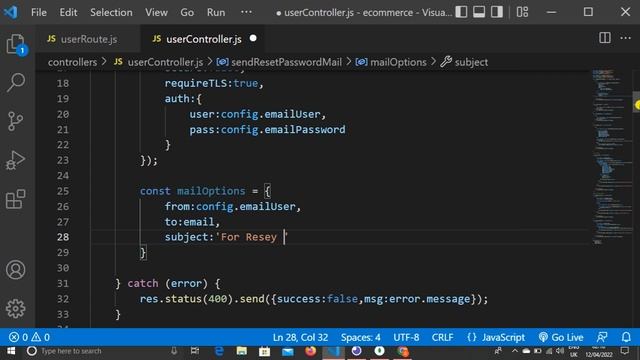Click sendResetPasswordMail breadcrumb symbol
The image size is (640, 360).
pos(279,62)
